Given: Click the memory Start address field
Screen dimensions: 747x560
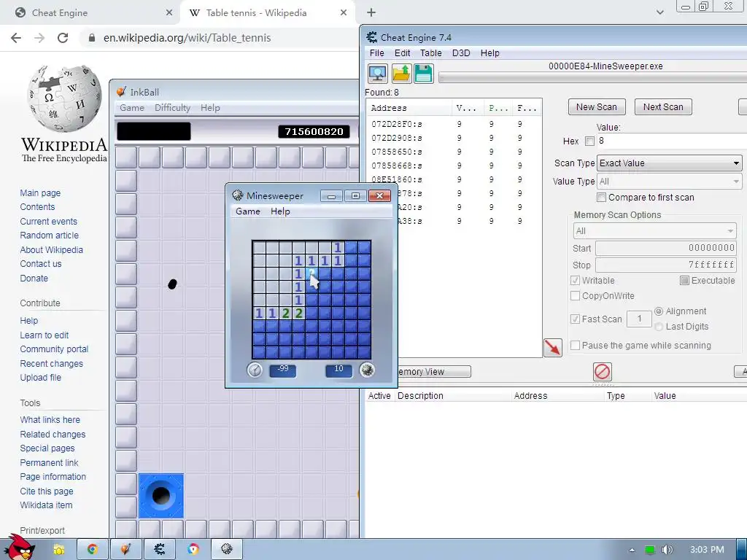Looking at the screenshot, I should coord(666,248).
